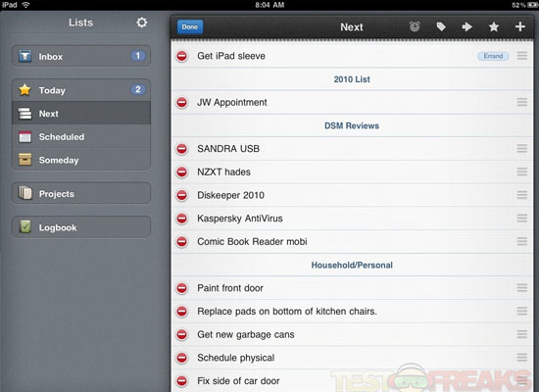Open the Projects section
This screenshot has width=539, height=392.
(81, 193)
